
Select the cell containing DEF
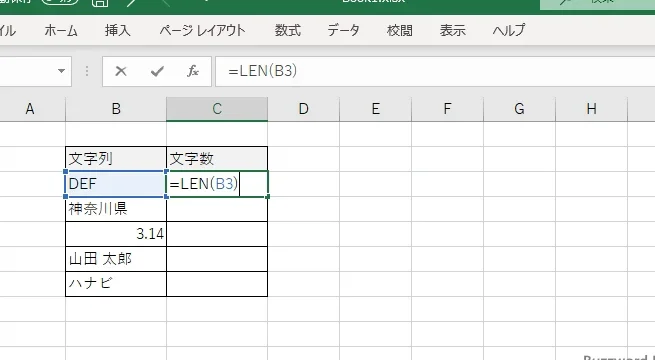pos(116,184)
